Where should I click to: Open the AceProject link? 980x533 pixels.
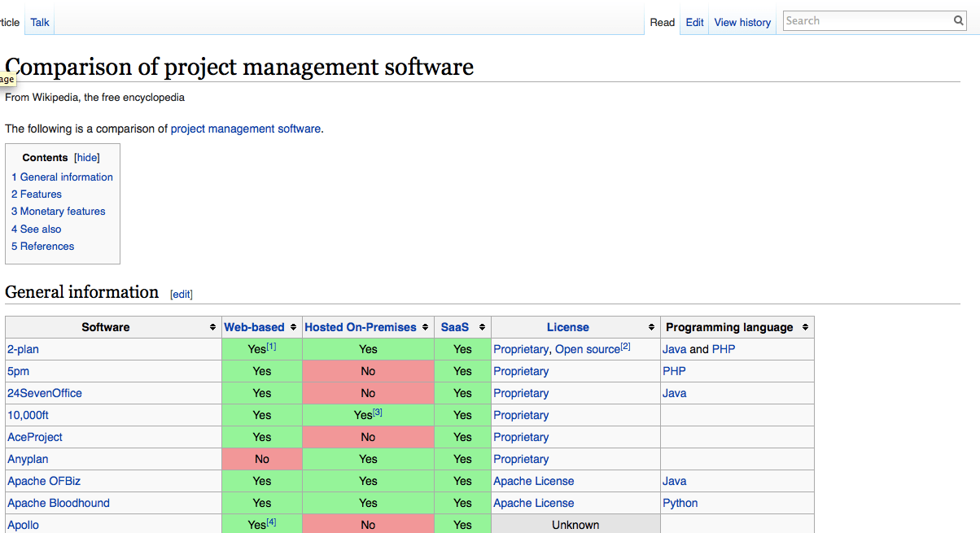[x=35, y=437]
